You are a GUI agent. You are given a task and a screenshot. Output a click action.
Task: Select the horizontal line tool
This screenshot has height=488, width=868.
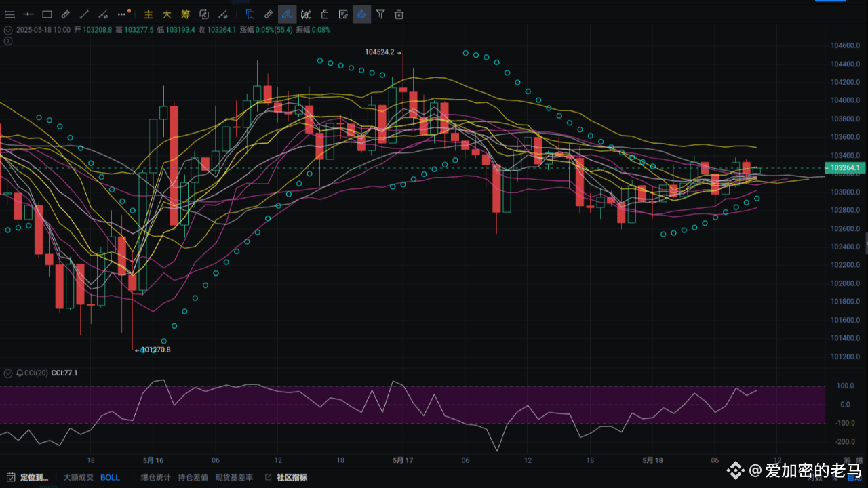click(28, 14)
